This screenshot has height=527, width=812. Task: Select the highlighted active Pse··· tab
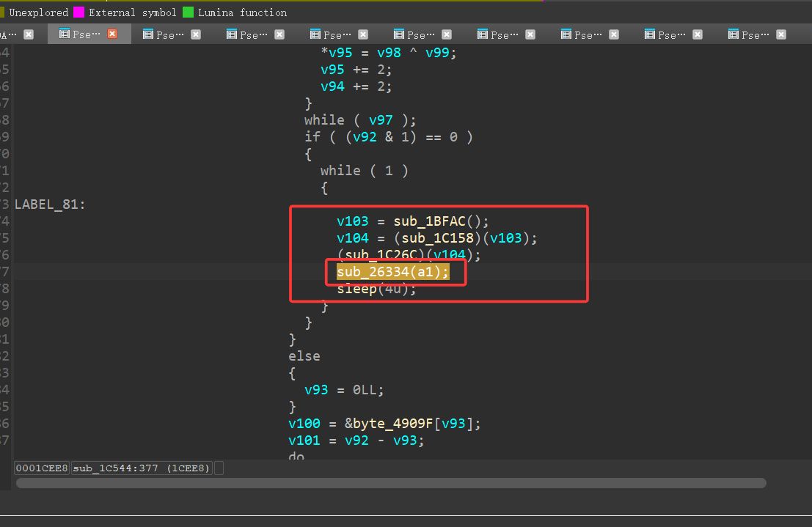[89, 34]
